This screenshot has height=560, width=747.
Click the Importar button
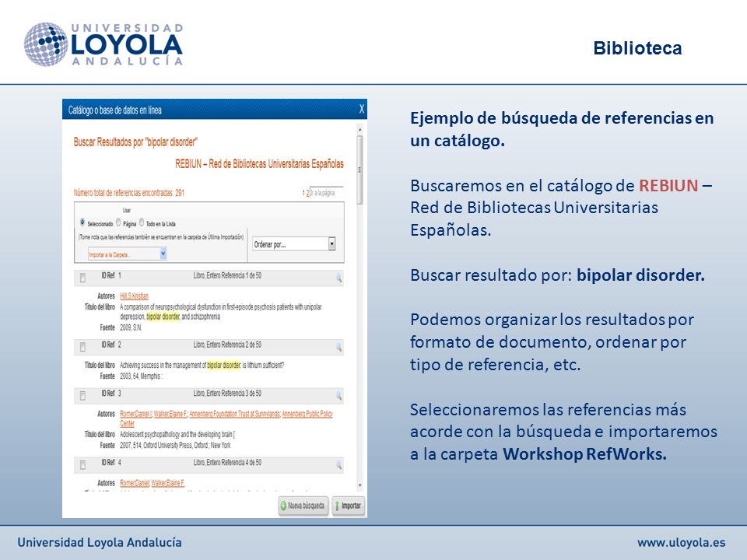(x=348, y=506)
